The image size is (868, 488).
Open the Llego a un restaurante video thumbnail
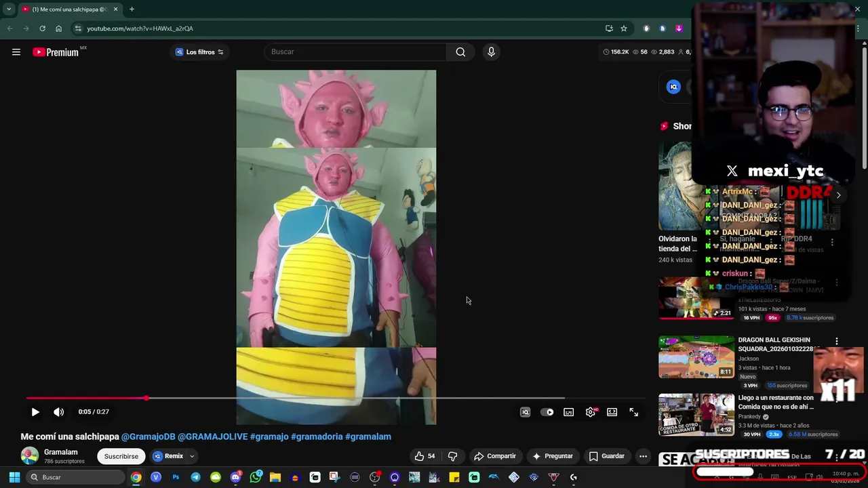click(696, 415)
